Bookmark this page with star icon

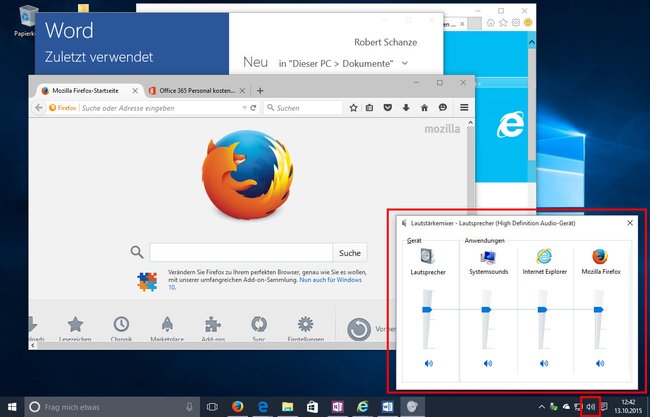tap(353, 108)
